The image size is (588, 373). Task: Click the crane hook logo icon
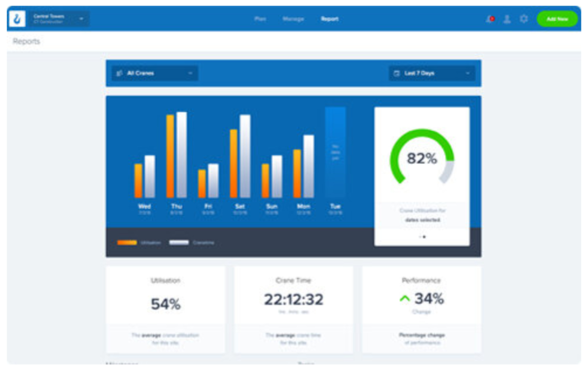[17, 19]
